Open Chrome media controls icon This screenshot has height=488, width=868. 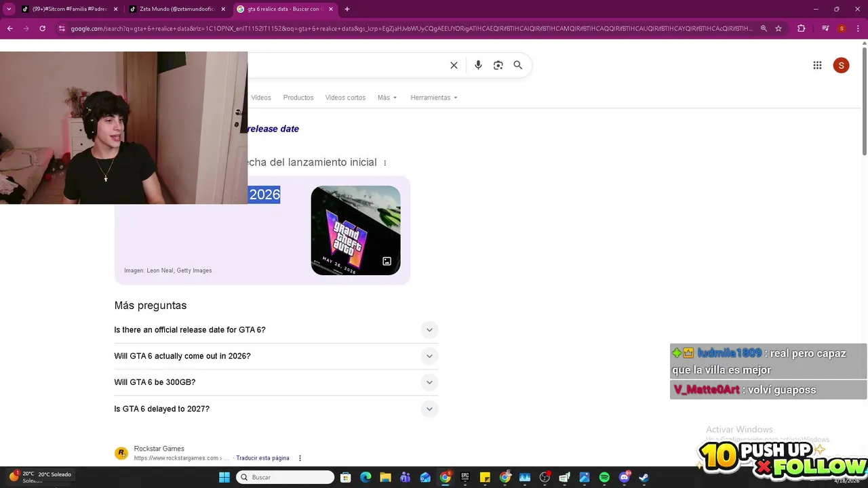tap(825, 28)
